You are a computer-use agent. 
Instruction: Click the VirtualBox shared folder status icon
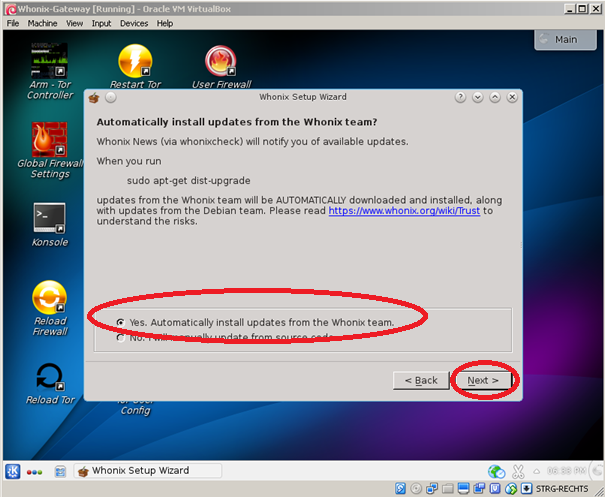[448, 488]
